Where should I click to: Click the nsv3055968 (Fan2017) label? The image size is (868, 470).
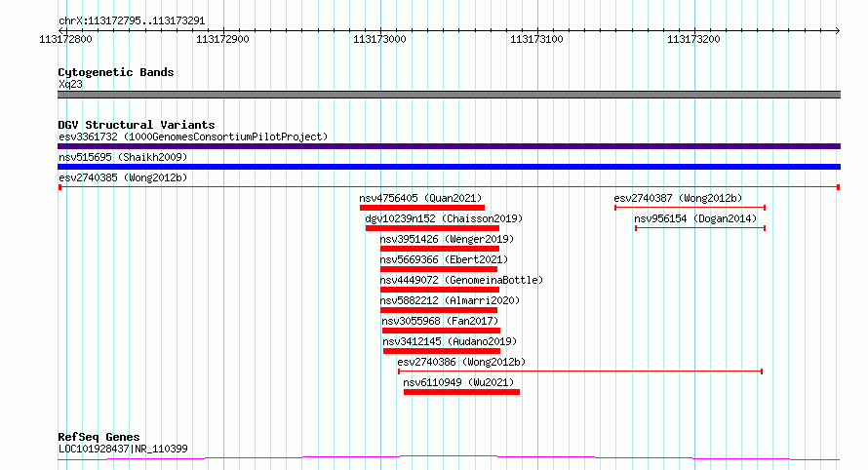pos(440,321)
